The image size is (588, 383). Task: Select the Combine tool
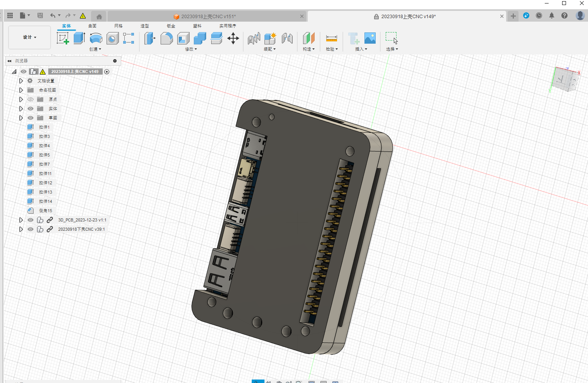click(200, 38)
